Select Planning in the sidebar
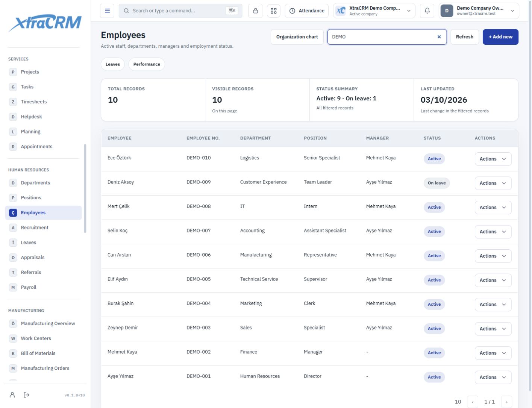Viewport: 532px width, 408px height. (44, 132)
